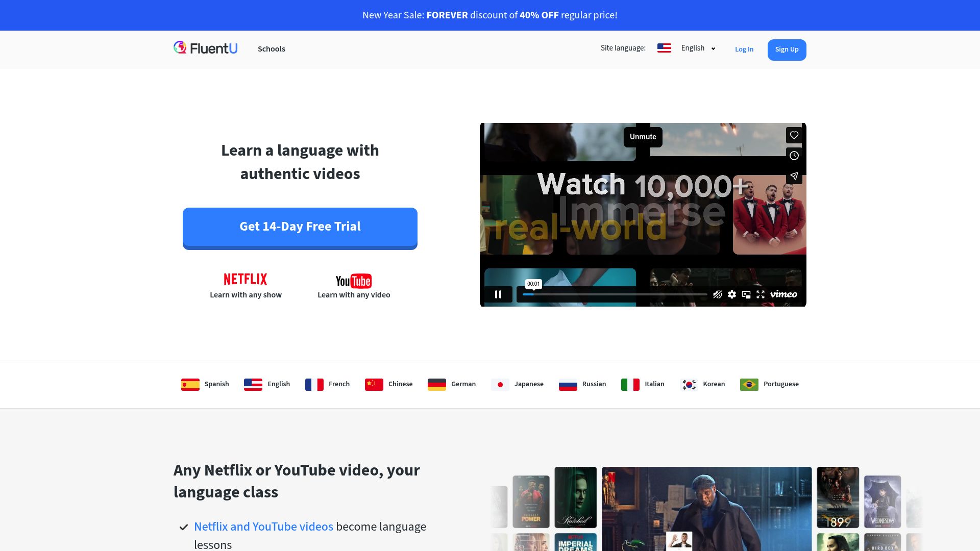This screenshot has width=980, height=551.
Task: Enable picture-in-picture mode in player
Action: 746,294
